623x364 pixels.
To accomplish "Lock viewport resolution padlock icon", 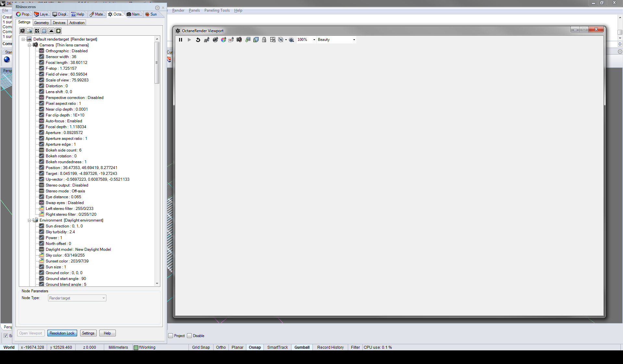I will [x=264, y=40].
